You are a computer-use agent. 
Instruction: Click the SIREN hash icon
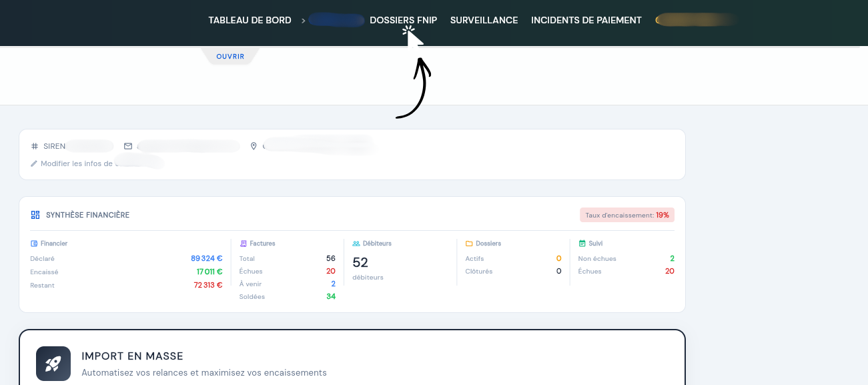(35, 146)
